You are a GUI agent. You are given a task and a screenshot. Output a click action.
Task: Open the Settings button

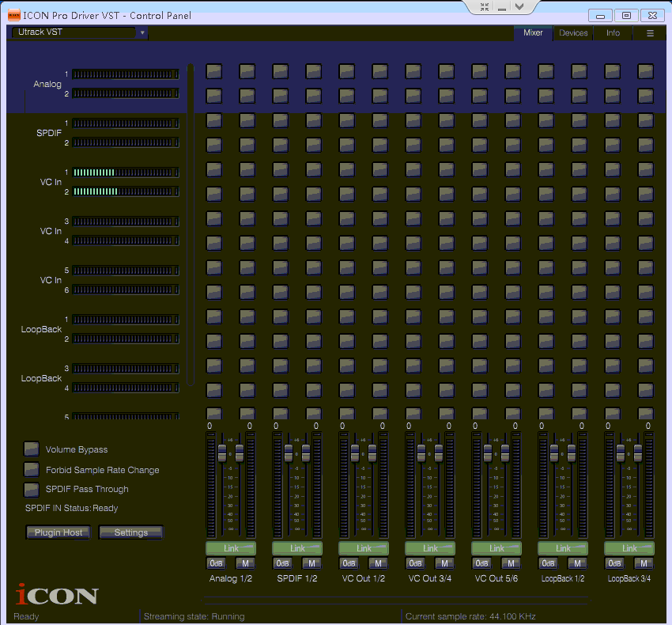[x=131, y=532]
